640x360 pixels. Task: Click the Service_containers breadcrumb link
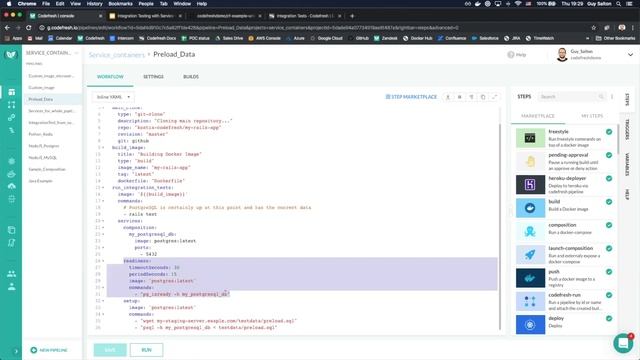[x=117, y=55]
